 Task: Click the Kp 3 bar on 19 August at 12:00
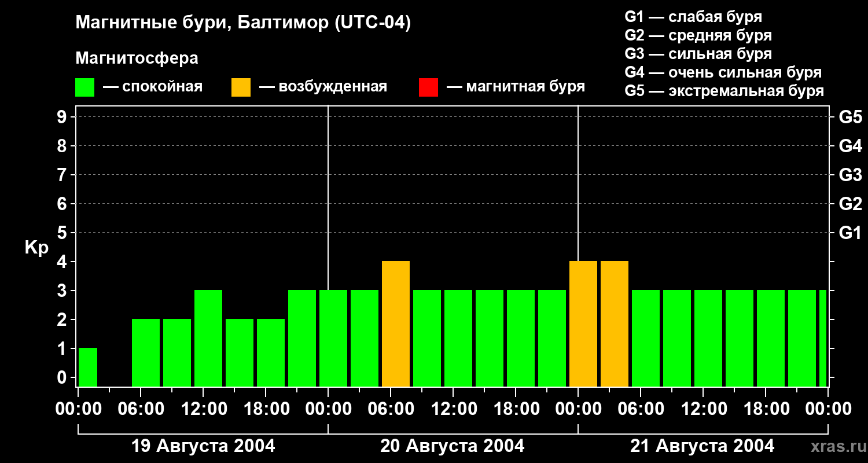pos(208,338)
